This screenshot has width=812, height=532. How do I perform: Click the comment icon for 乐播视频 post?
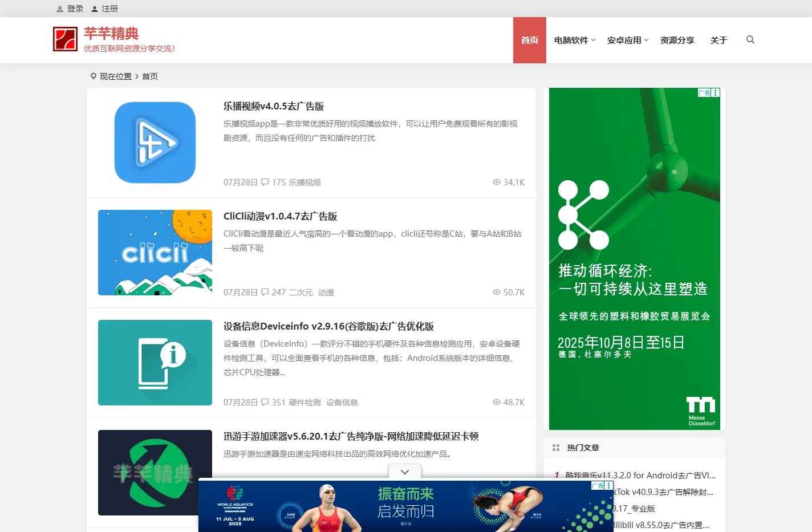coord(265,182)
